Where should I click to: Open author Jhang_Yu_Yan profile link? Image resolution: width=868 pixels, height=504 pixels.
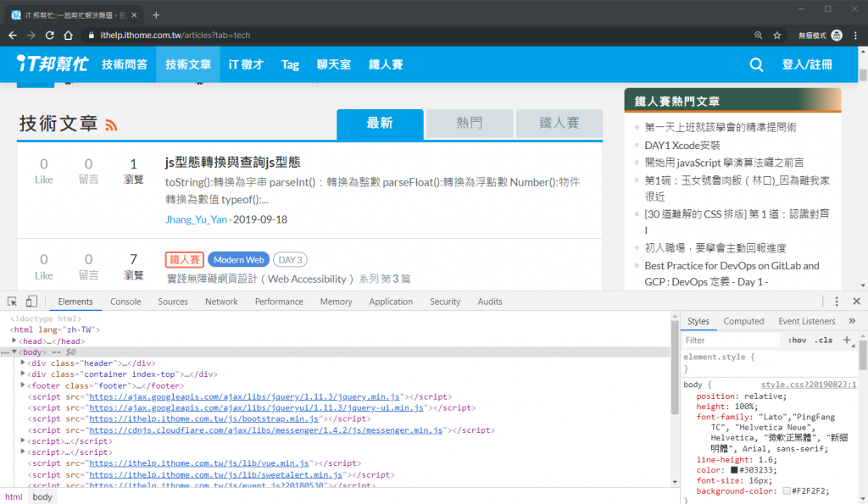coord(196,219)
